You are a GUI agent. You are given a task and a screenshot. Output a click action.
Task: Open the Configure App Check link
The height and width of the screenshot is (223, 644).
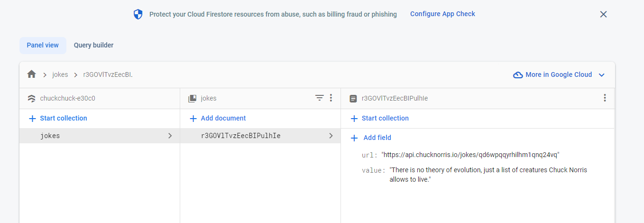[x=442, y=14]
